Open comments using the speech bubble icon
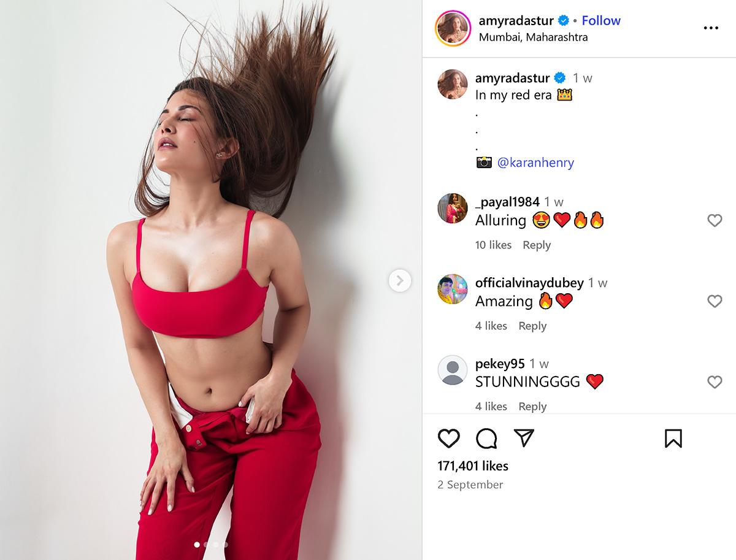Viewport: 736px width, 560px height. 486,438
